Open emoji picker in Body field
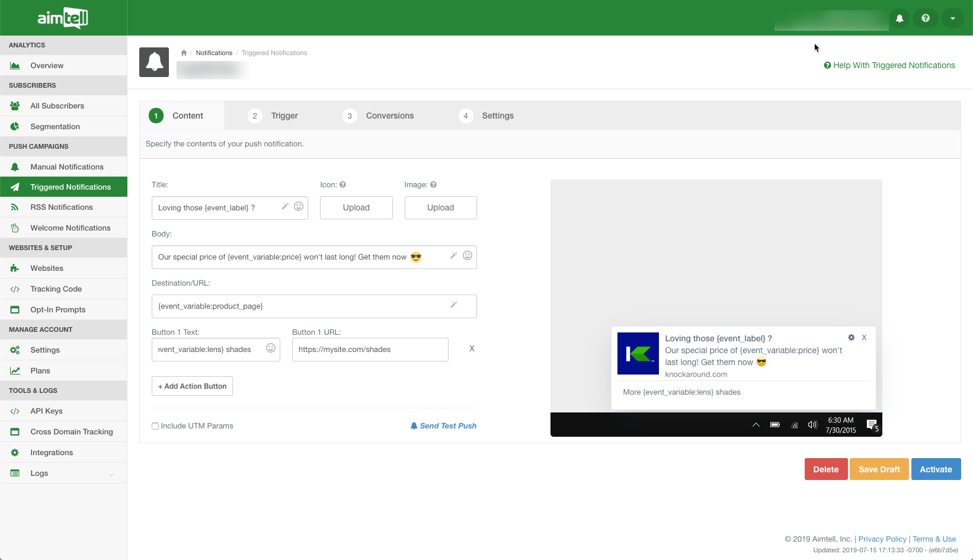This screenshot has width=973, height=560. pos(468,255)
